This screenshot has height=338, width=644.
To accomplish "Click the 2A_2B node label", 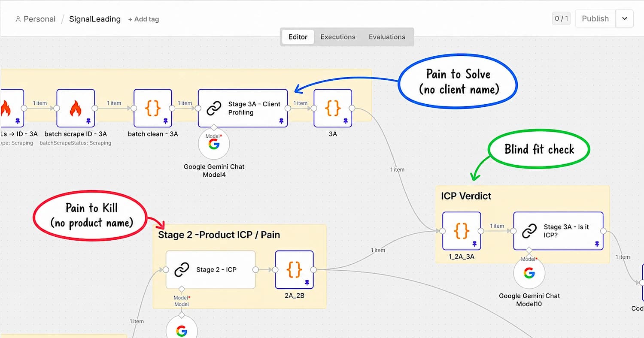I will [x=294, y=295].
